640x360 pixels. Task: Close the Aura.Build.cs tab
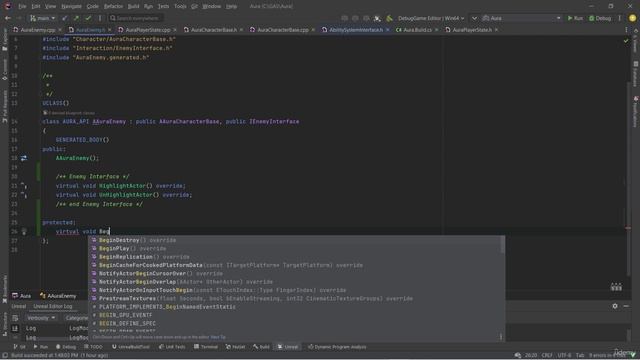(436, 30)
